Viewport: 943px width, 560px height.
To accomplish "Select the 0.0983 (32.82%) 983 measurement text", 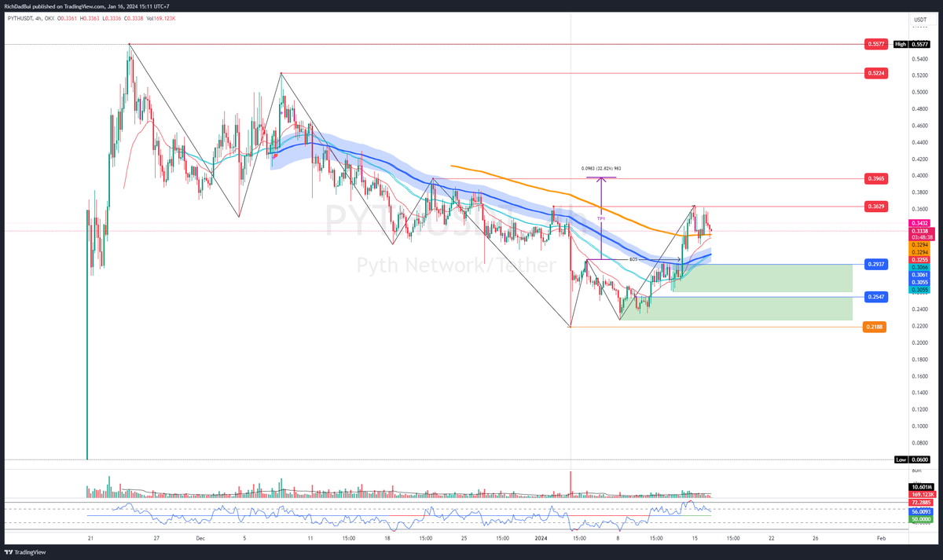I will click(601, 168).
